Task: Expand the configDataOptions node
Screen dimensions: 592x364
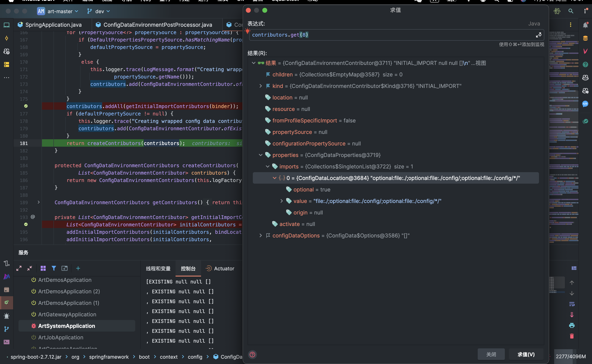Action: click(x=261, y=235)
